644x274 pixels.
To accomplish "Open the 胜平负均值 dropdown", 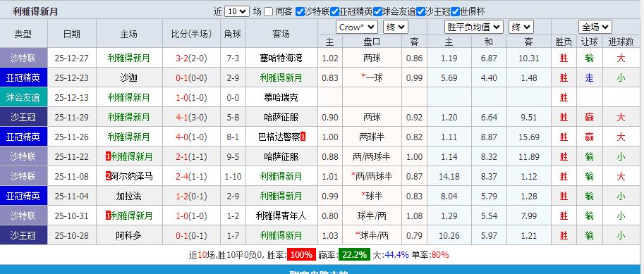I will (x=474, y=27).
